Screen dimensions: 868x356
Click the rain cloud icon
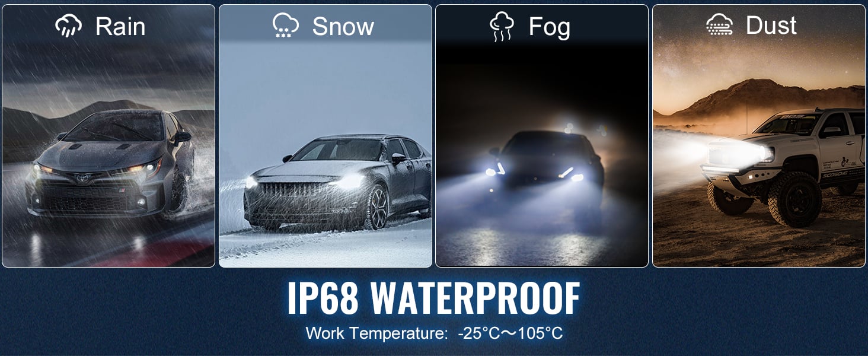(68, 27)
